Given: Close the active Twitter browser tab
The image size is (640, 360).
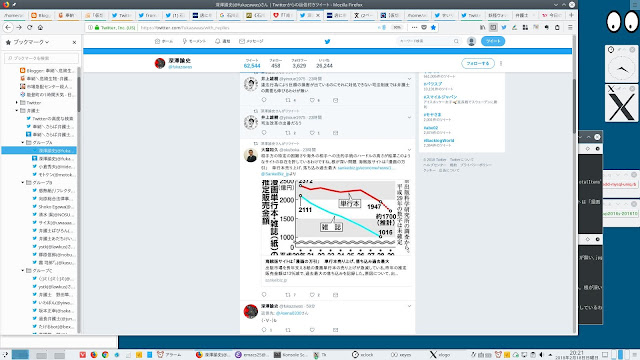Looking at the screenshot, I should pos(318,16).
